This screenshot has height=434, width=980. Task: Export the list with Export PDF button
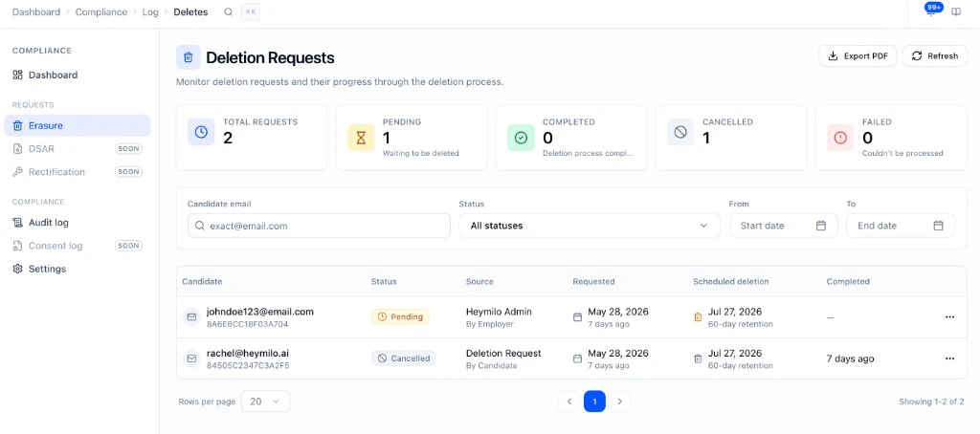click(857, 55)
